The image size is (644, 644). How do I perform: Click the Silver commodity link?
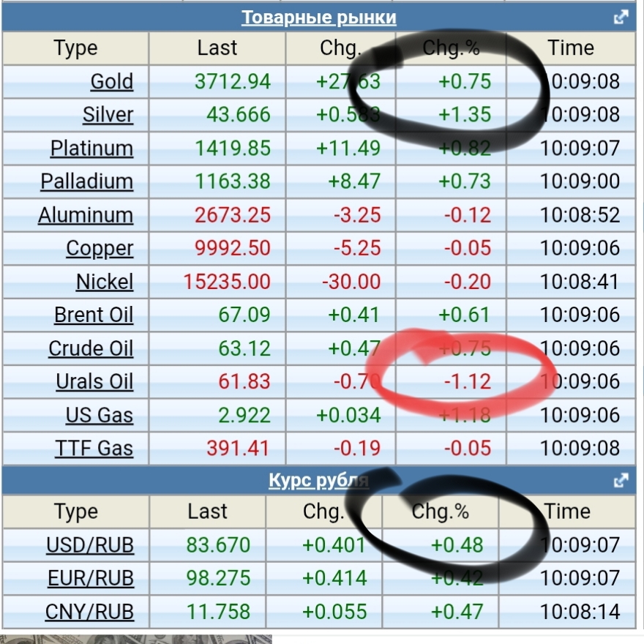(x=108, y=115)
